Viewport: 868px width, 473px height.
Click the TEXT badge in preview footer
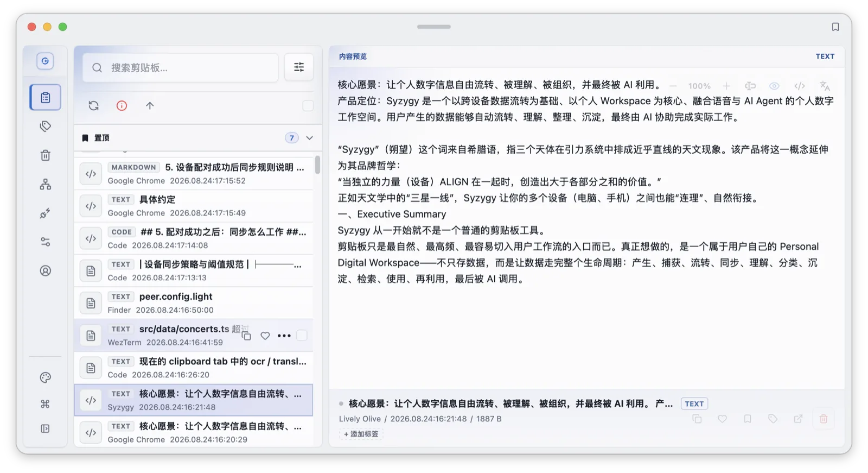point(694,403)
